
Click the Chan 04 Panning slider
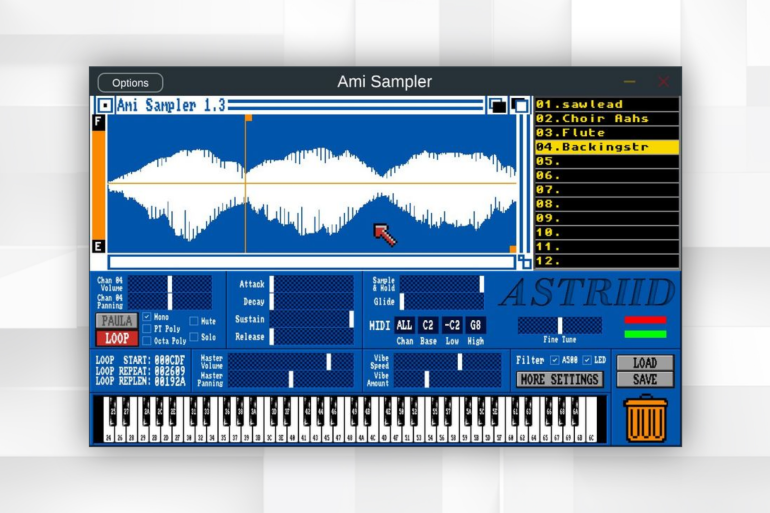(x=170, y=301)
